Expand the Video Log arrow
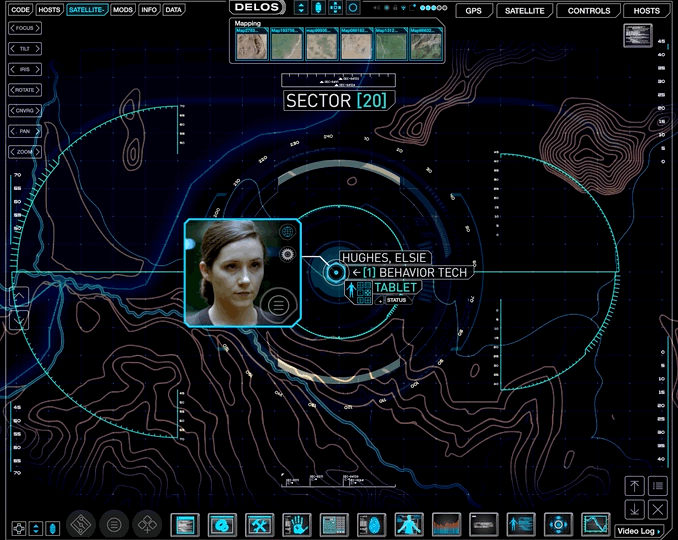 (659, 531)
